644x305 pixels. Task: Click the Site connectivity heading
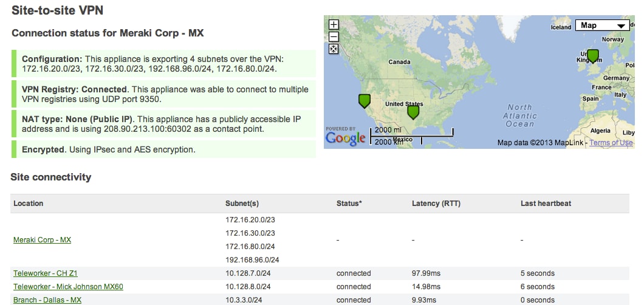[x=51, y=177]
